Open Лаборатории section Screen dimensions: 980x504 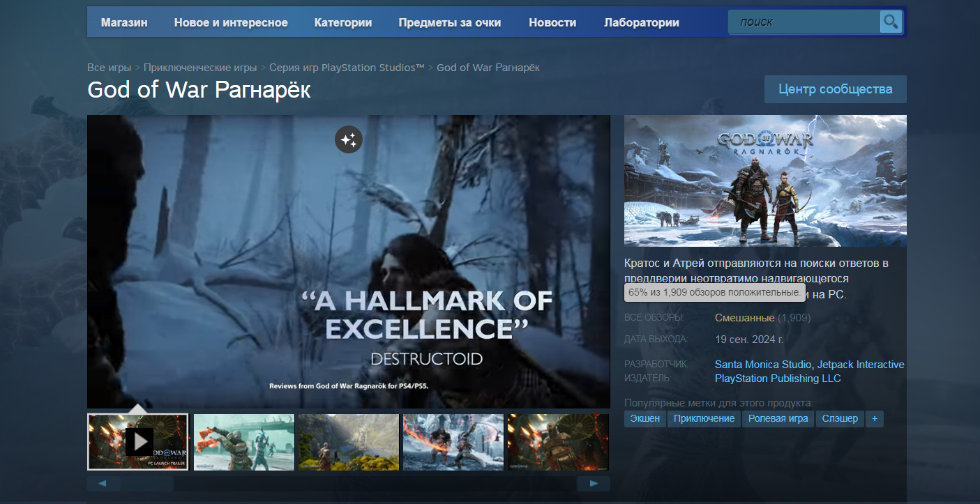pos(642,22)
